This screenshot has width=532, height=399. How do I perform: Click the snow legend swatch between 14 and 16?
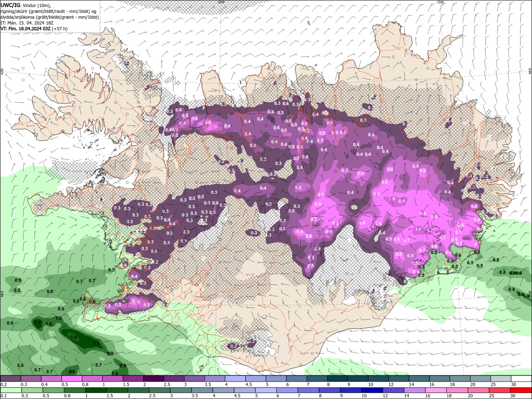[x=419, y=379]
